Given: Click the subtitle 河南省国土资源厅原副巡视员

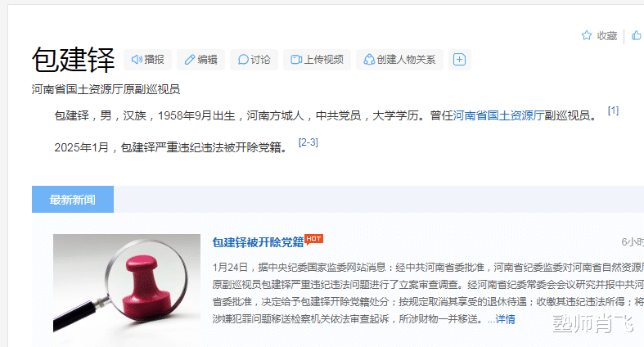Looking at the screenshot, I should 106,89.
